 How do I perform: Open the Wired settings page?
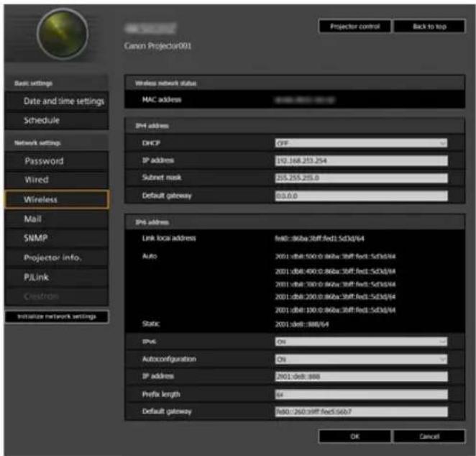coord(57,180)
